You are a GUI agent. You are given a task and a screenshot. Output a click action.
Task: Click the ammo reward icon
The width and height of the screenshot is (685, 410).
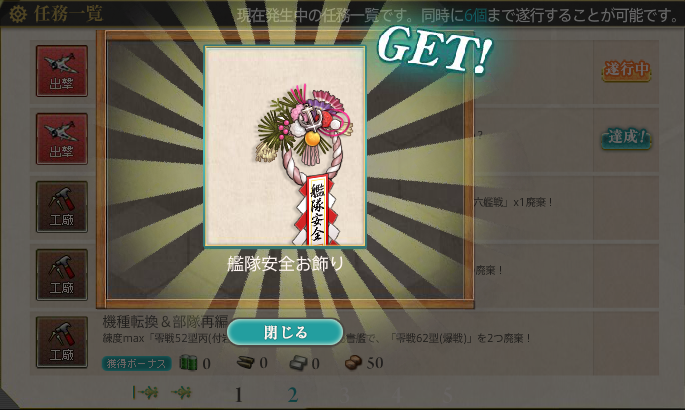click(x=246, y=362)
